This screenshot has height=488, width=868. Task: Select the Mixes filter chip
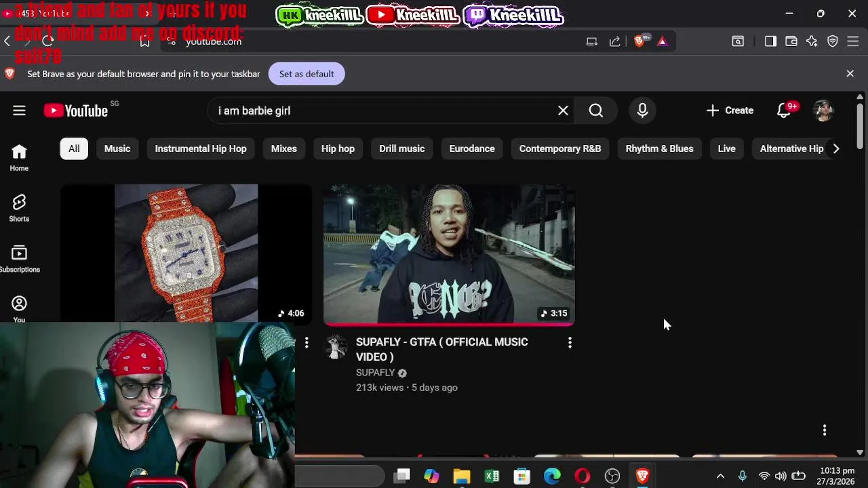(x=284, y=148)
